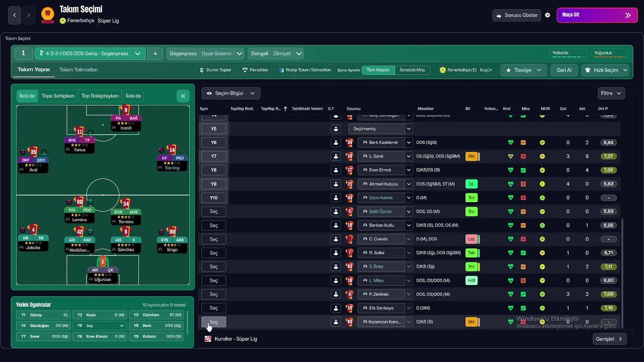This screenshot has width=644, height=362.
Task: Click the İzl badge for Ahmed Kutucu
Action: [x=471, y=184]
